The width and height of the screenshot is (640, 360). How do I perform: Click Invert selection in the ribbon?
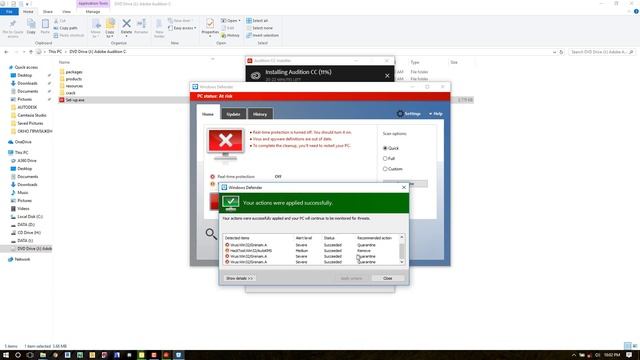(262, 36)
